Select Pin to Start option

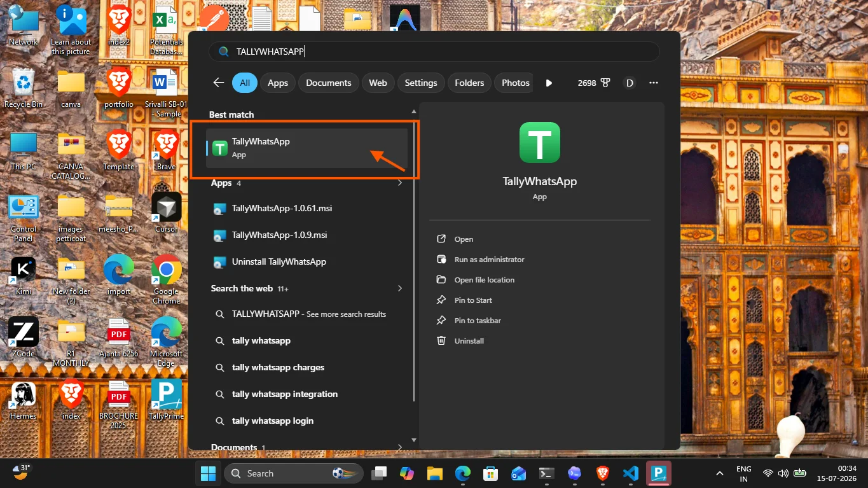473,300
